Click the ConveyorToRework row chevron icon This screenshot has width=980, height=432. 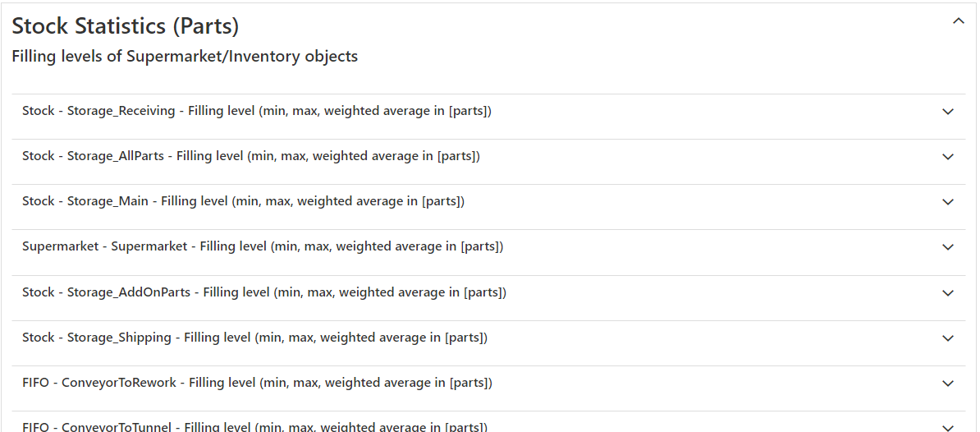pos(948,384)
